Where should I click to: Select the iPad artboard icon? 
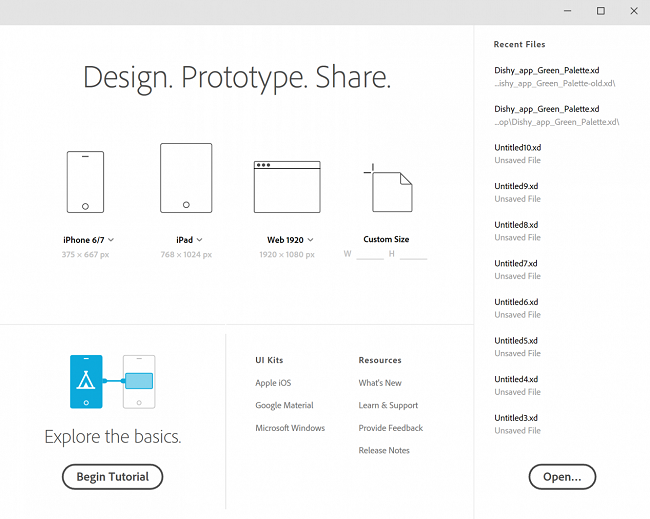pyautogui.click(x=186, y=178)
